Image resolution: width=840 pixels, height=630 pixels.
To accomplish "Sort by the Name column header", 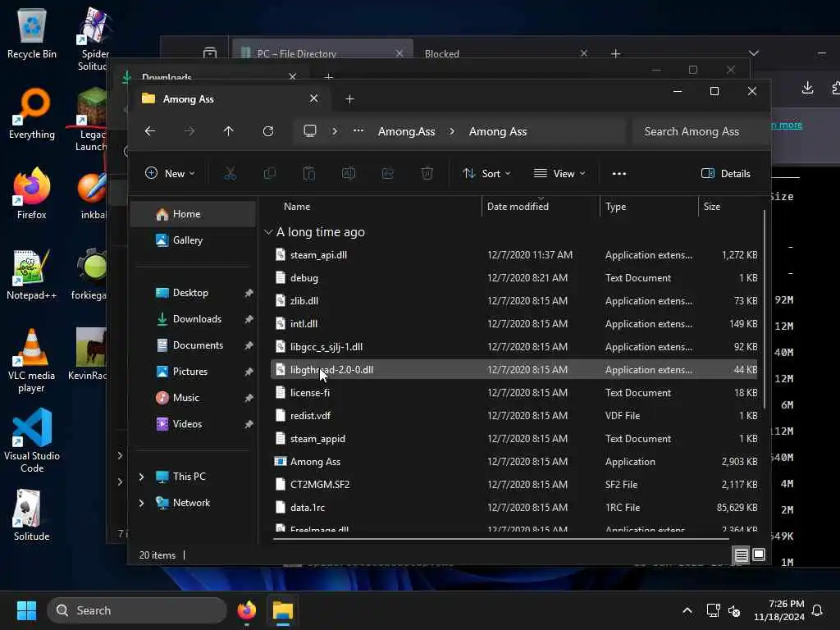I will [x=297, y=207].
